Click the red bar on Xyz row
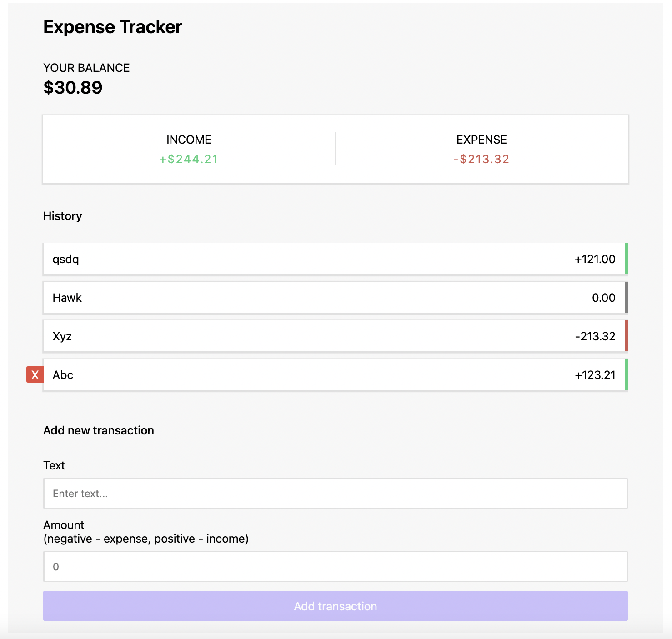Viewport: 672px width, 639px height. 626,336
